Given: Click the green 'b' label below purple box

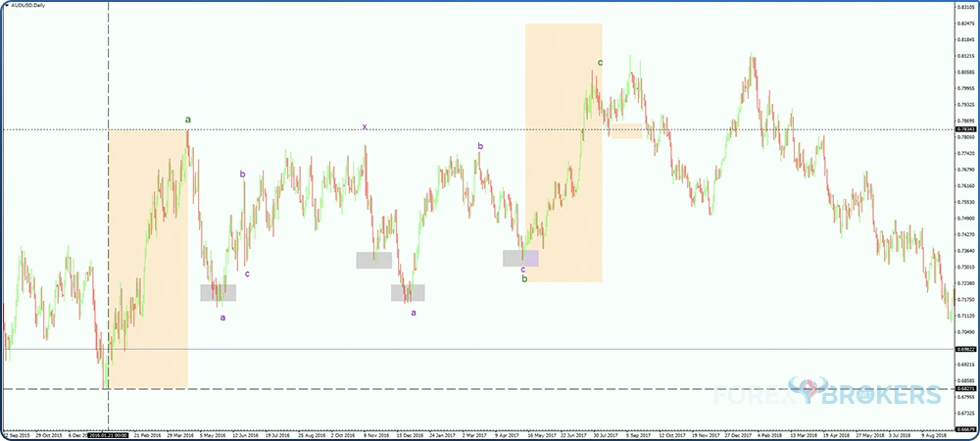Looking at the screenshot, I should (524, 279).
